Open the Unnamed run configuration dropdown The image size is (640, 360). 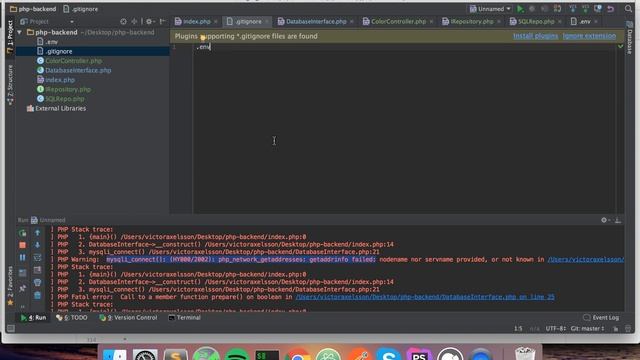[x=490, y=9]
